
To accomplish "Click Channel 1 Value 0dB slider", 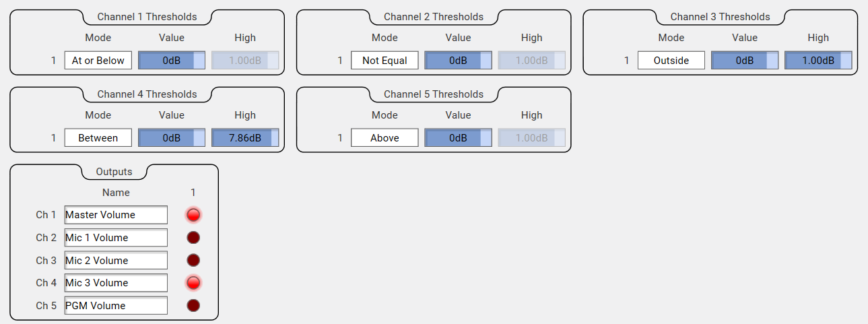I will click(x=172, y=61).
